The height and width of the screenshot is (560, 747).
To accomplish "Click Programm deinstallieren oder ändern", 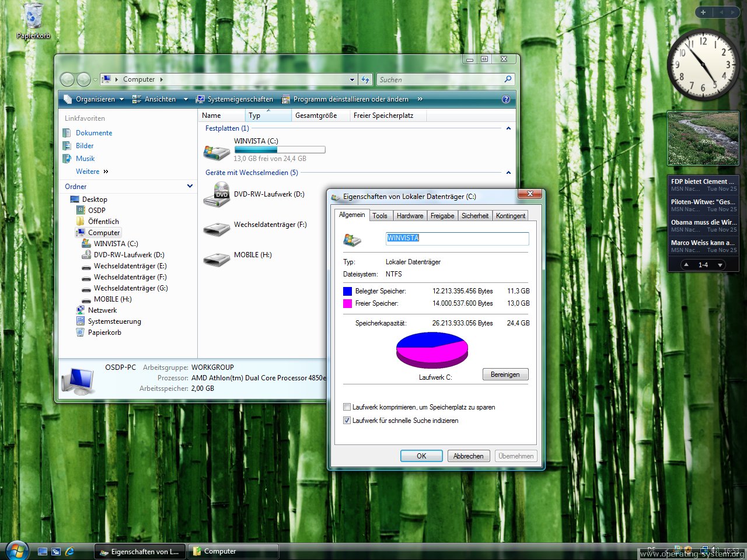I will point(345,99).
